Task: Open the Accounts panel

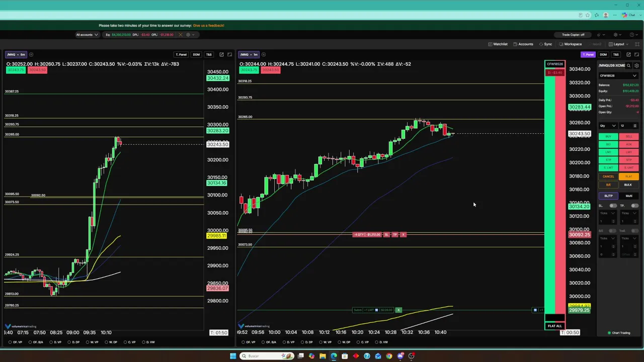Action: point(523,44)
